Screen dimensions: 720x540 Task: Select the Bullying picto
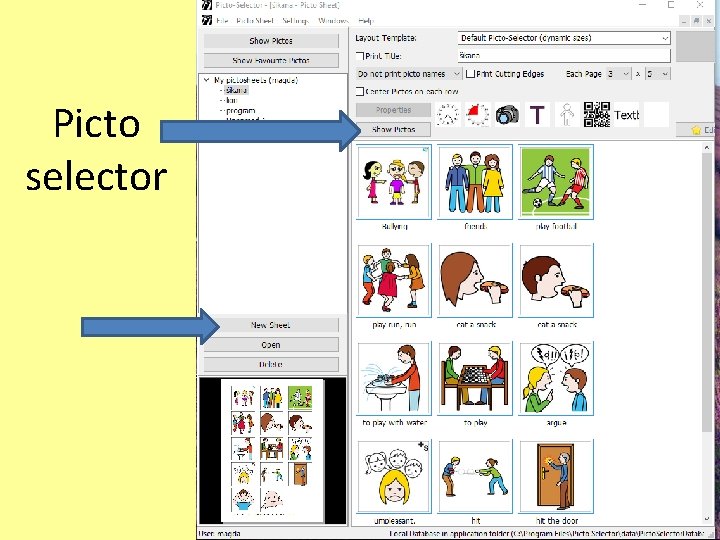394,182
